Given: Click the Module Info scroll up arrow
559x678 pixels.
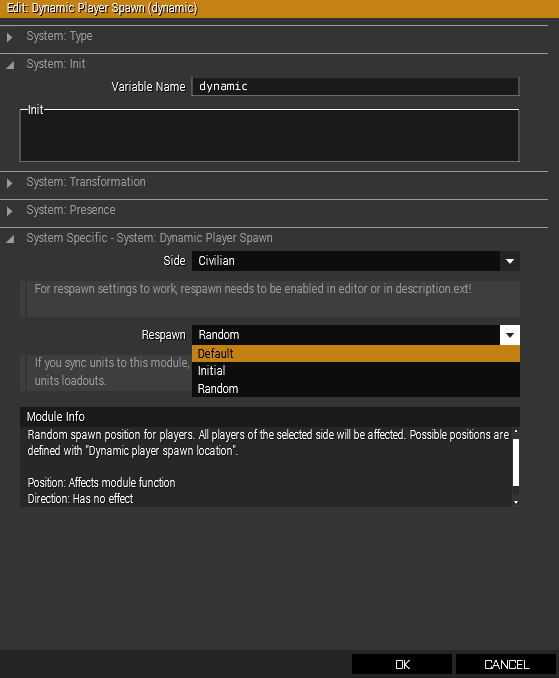Looking at the screenshot, I should (516, 431).
